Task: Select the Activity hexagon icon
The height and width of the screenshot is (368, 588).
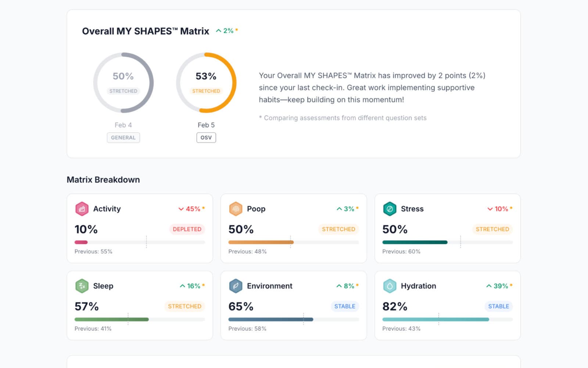Action: pos(82,209)
